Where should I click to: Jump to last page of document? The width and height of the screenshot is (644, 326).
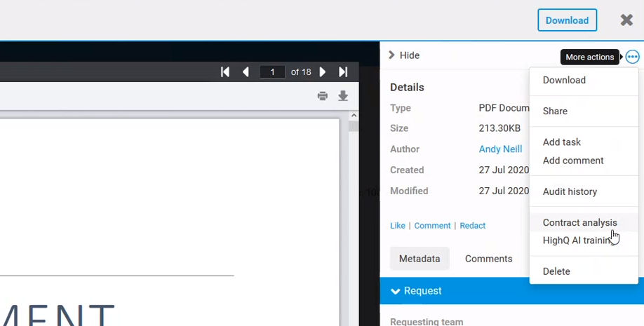click(343, 72)
